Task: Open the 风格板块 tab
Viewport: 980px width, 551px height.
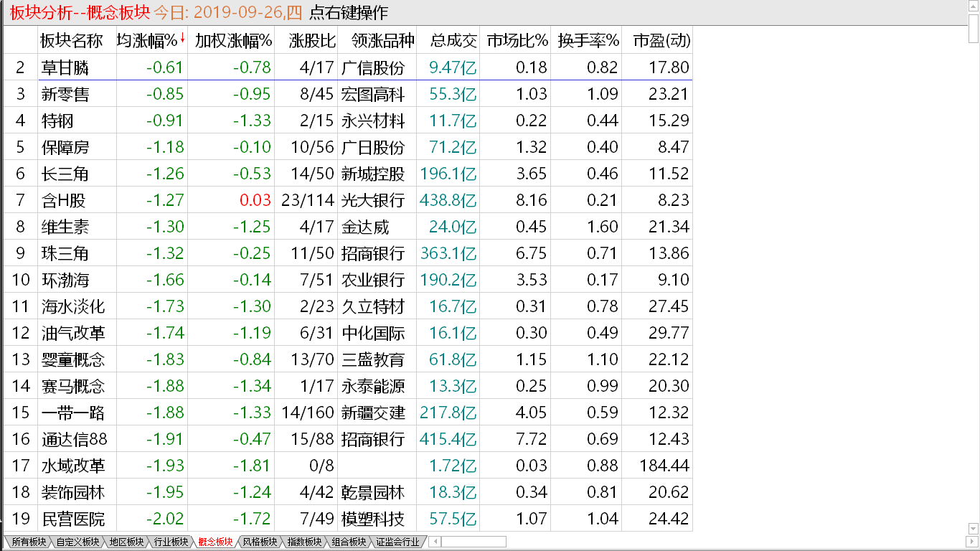Action: click(x=260, y=542)
